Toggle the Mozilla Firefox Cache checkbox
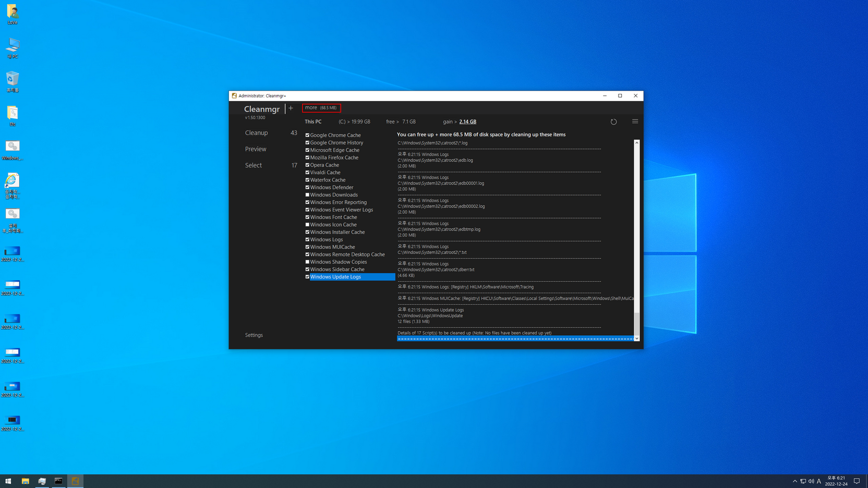868x488 pixels. 307,157
